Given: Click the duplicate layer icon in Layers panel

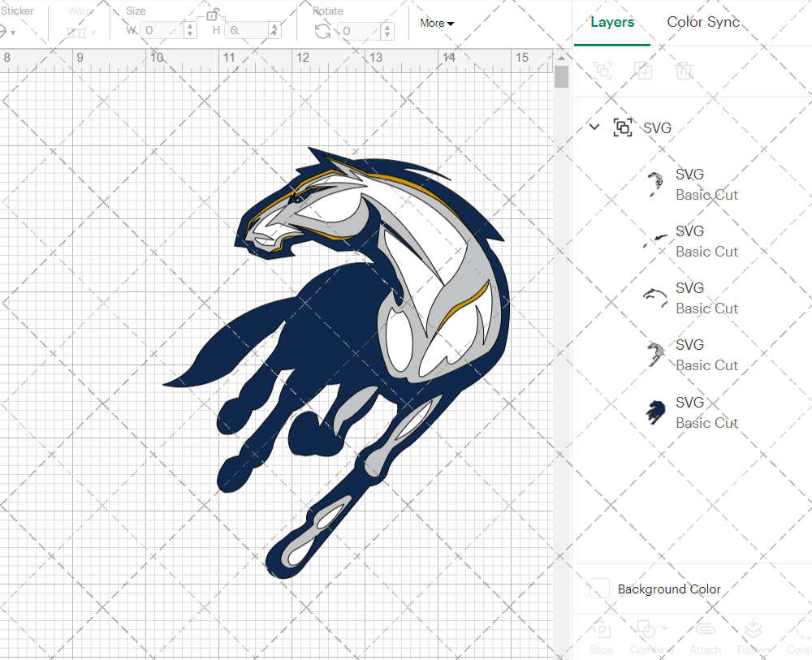Looking at the screenshot, I should [x=644, y=71].
